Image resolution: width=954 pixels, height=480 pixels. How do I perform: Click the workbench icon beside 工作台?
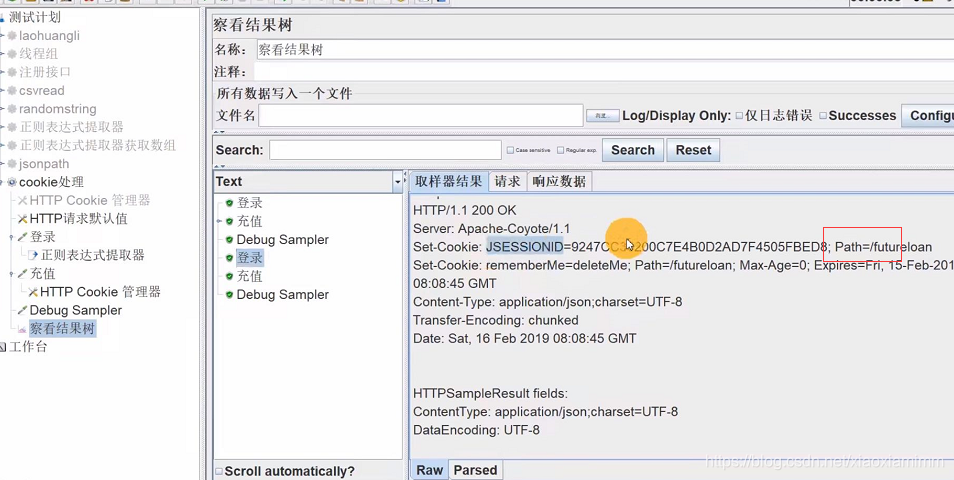pos(2,347)
